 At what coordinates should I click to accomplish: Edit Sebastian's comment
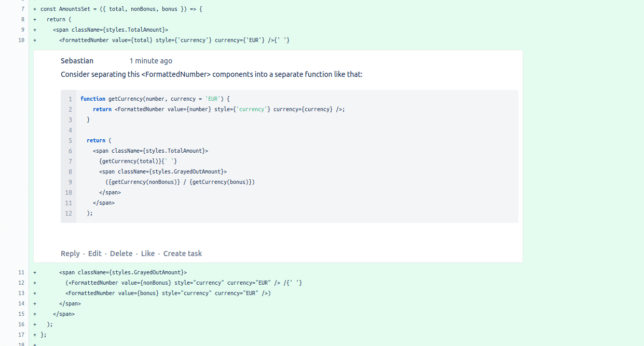coord(95,254)
